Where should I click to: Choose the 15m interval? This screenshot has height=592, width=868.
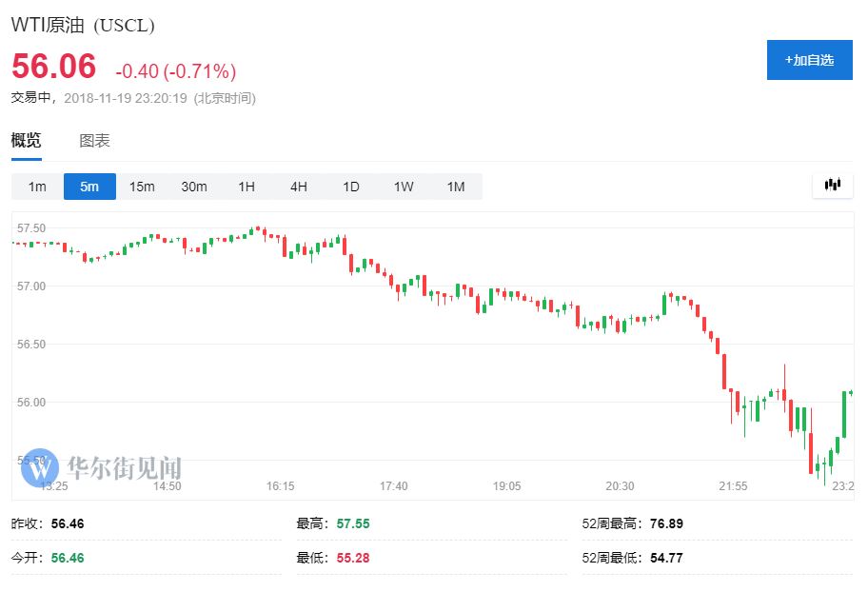pos(142,187)
